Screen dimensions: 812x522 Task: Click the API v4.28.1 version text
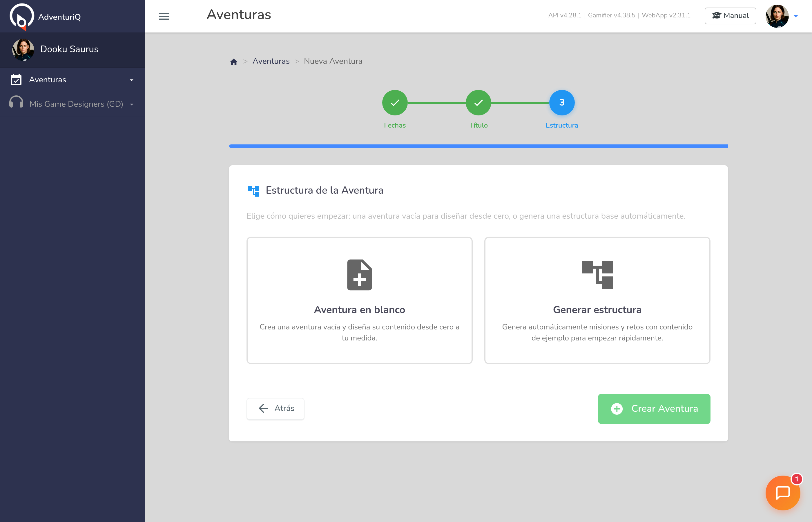(x=565, y=15)
